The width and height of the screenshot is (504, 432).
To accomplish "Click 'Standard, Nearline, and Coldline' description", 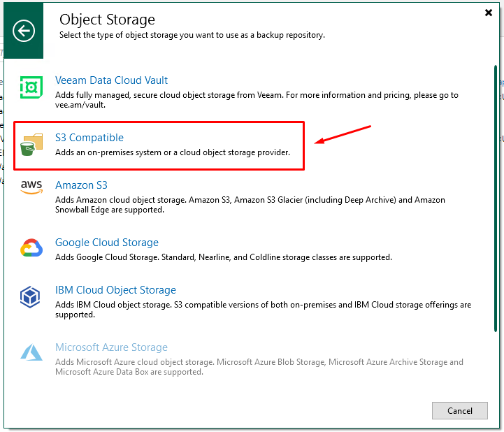I will point(224,257).
